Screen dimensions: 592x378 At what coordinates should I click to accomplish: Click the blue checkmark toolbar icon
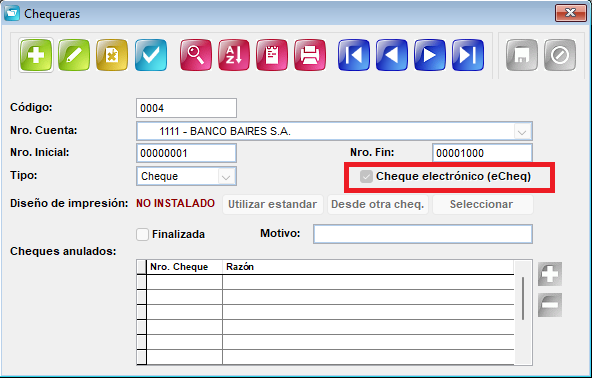pos(151,55)
